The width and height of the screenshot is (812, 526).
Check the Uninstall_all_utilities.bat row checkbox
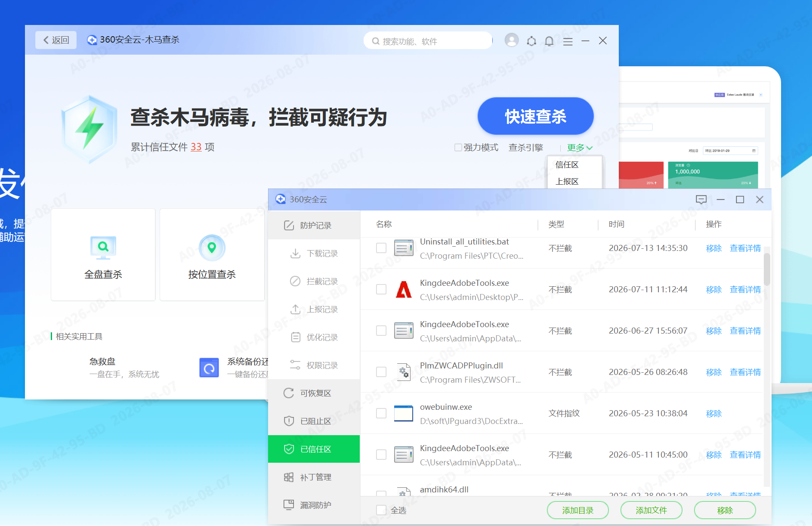click(381, 248)
